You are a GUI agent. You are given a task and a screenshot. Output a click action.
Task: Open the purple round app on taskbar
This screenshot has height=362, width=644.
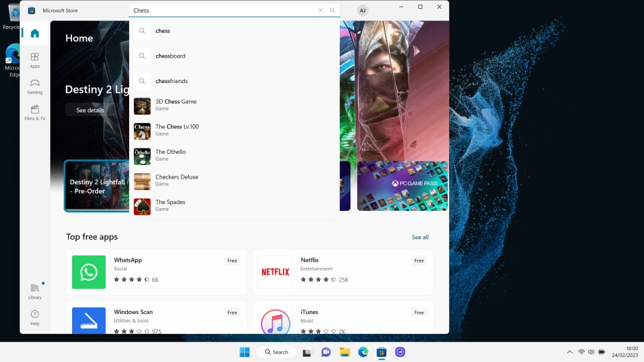point(400,352)
